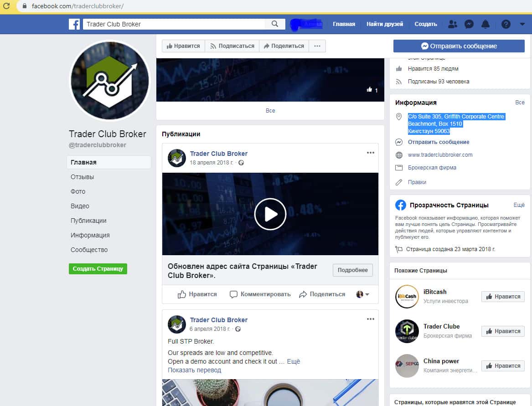Image resolution: width=532 pixels, height=406 pixels.
Task: Click the like count on the banner photo
Action: (x=372, y=90)
